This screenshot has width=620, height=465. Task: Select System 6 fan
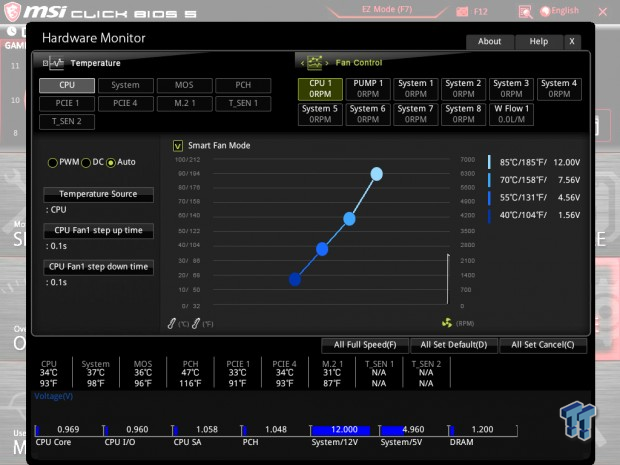pos(368,114)
